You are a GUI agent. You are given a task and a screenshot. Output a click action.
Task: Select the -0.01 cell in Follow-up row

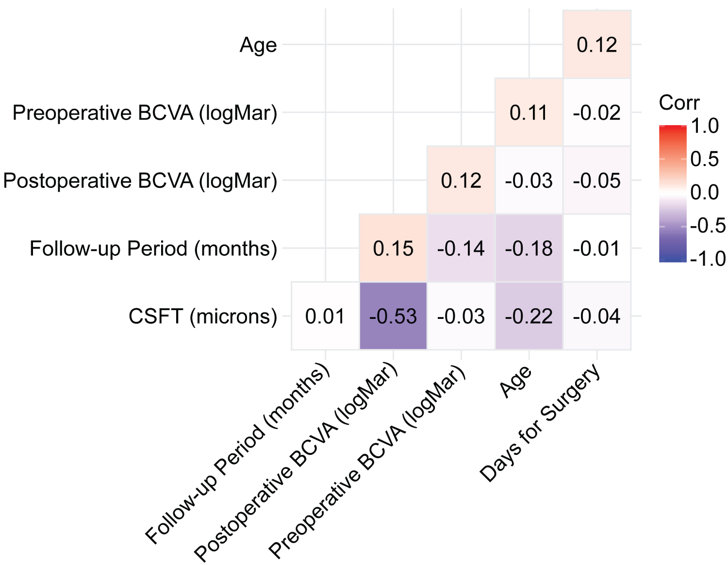pos(597,248)
